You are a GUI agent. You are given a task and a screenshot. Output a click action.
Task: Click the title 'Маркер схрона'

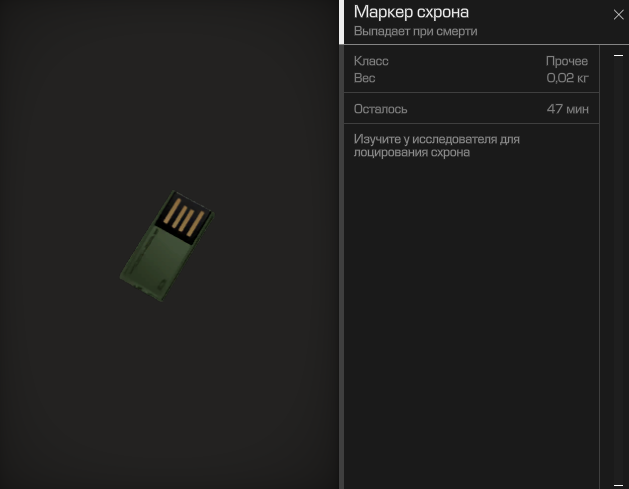(411, 12)
